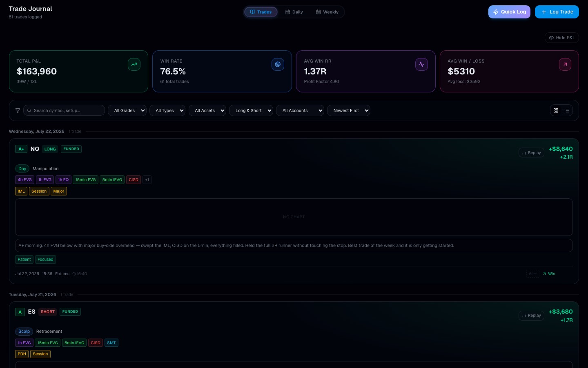The width and height of the screenshot is (588, 368).
Task: Click the Avg Win / Loss arrow icon
Action: click(x=565, y=64)
